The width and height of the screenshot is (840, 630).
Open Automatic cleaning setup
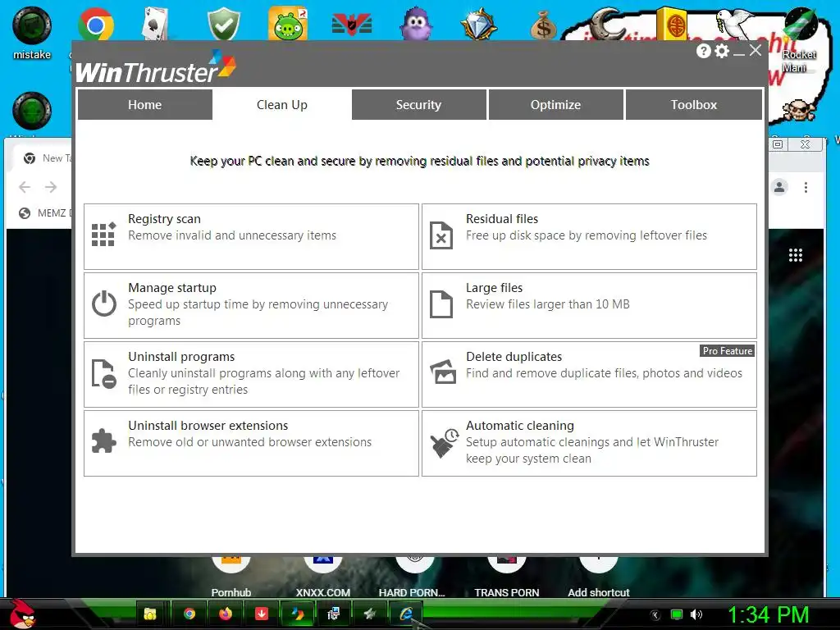point(589,443)
